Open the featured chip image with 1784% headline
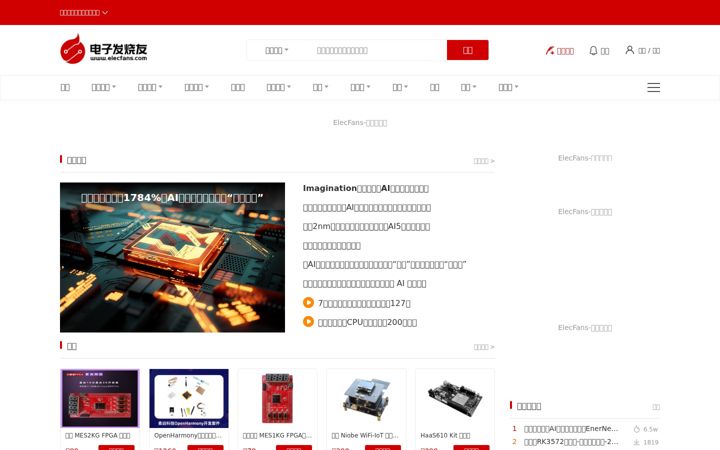This screenshot has height=450, width=720. point(172,257)
